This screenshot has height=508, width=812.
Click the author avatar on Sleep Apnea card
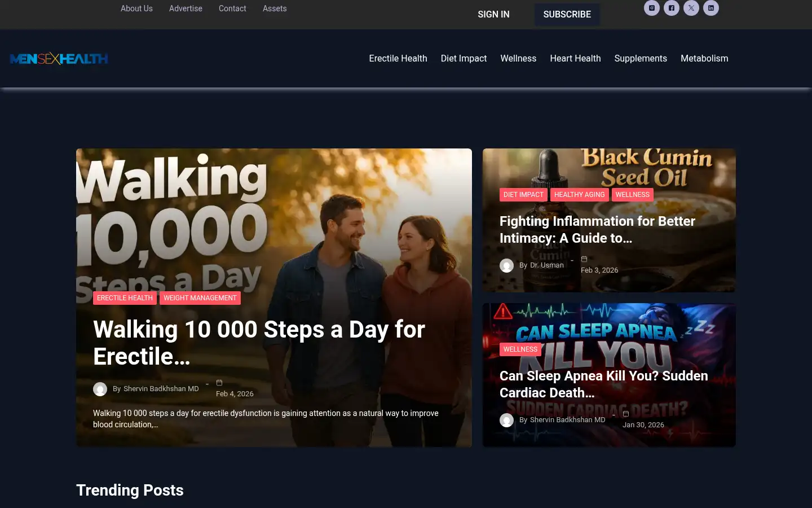pyautogui.click(x=506, y=420)
